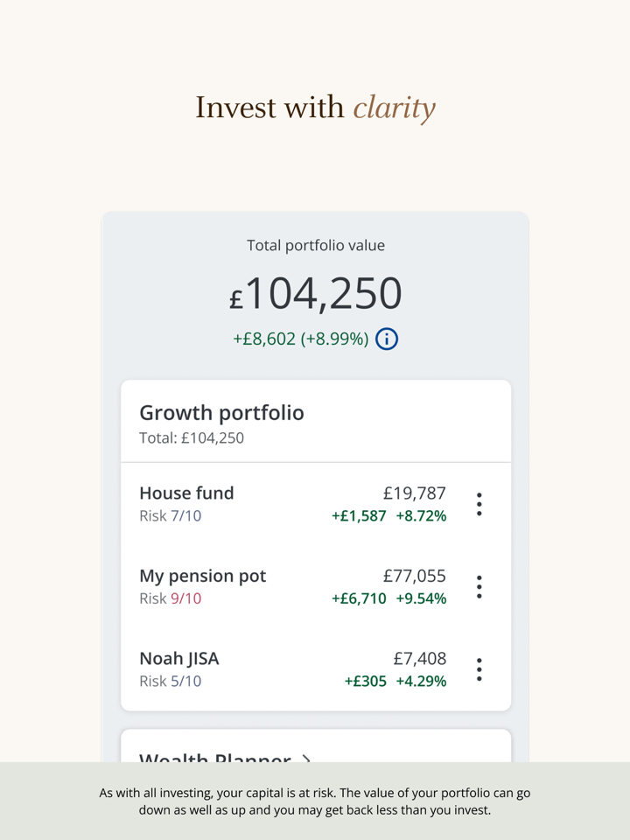Click the +£8,602 (+8.99%) gain text

[300, 339]
